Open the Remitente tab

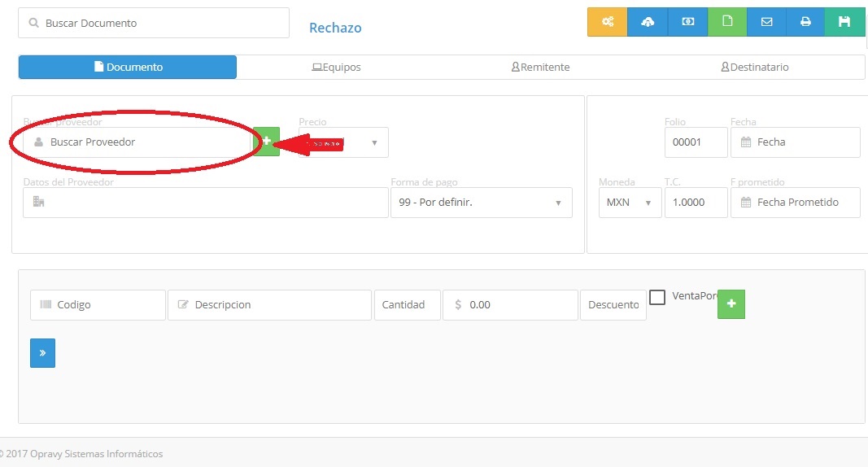coord(539,68)
